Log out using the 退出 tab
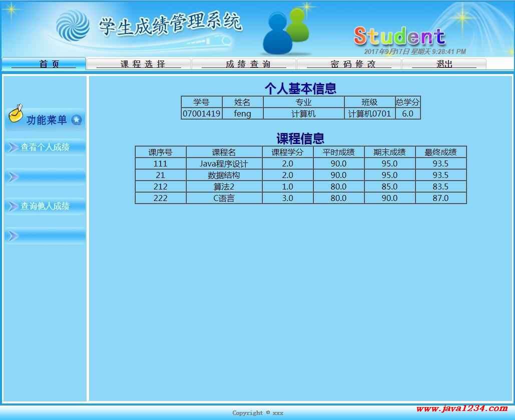515x420 pixels. pos(444,64)
